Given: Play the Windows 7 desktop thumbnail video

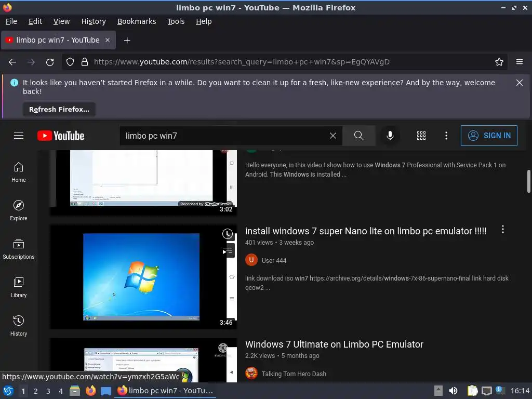Looking at the screenshot, I should pos(143,277).
